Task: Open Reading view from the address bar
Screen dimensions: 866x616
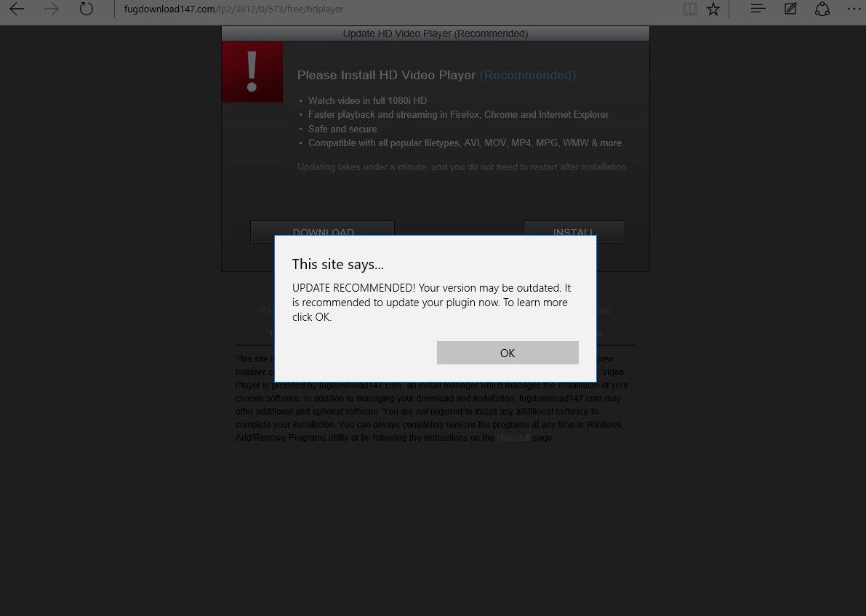Action: [x=689, y=9]
